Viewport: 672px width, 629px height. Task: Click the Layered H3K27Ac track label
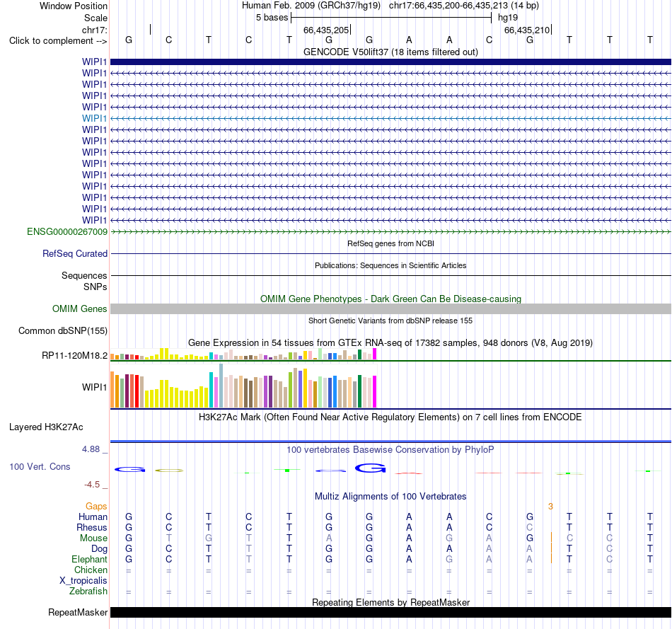(46, 427)
